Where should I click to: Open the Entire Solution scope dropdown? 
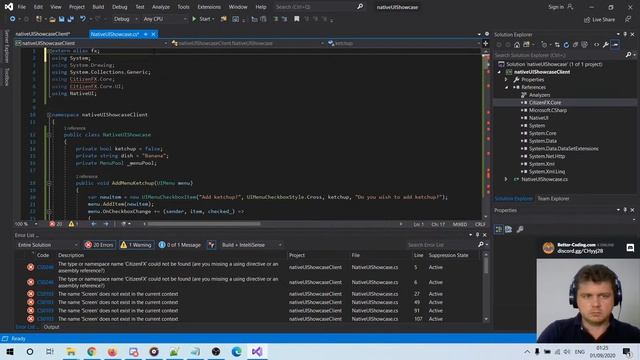coord(47,245)
